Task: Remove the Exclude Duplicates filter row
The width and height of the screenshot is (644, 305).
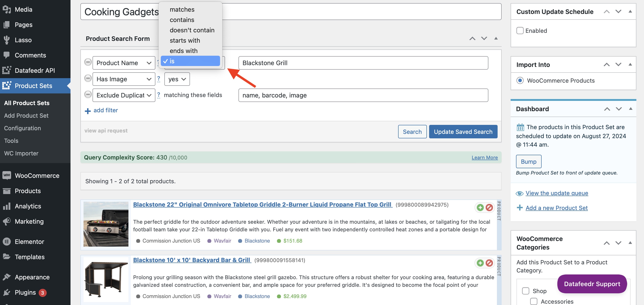Action: (88, 95)
